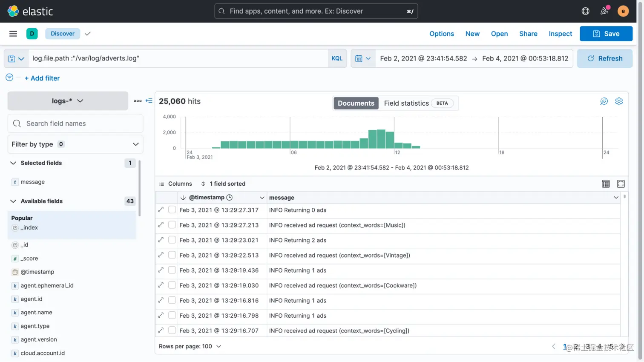This screenshot has width=644, height=362.
Task: Switch to the Documents tab
Action: pyautogui.click(x=356, y=103)
